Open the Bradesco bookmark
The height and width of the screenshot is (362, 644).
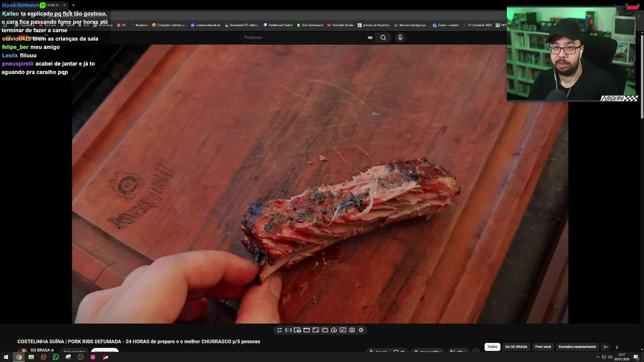(x=139, y=25)
